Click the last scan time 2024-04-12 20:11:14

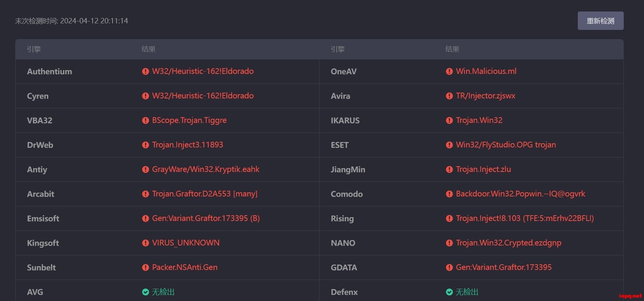click(x=94, y=21)
